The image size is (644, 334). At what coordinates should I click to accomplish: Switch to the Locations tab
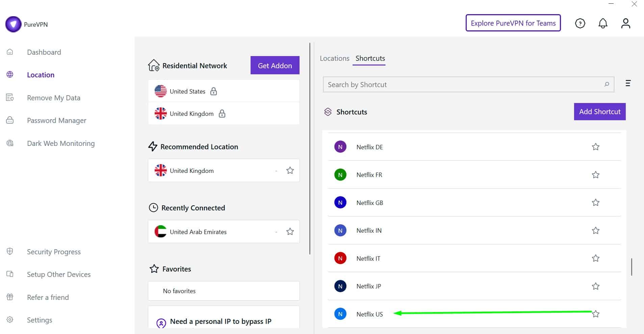click(x=334, y=58)
